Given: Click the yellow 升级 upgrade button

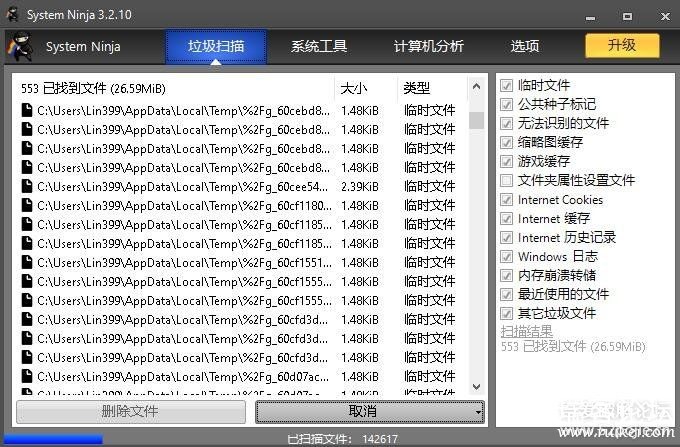Looking at the screenshot, I should (622, 46).
